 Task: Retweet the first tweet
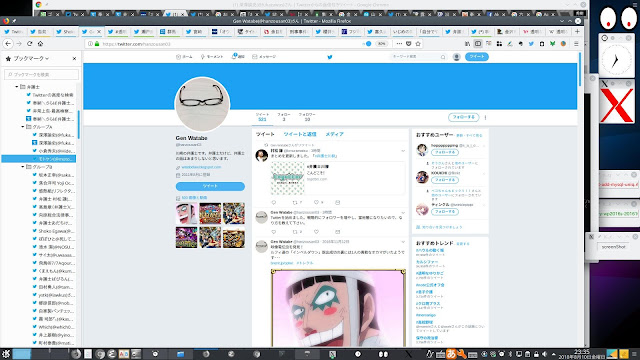click(295, 202)
